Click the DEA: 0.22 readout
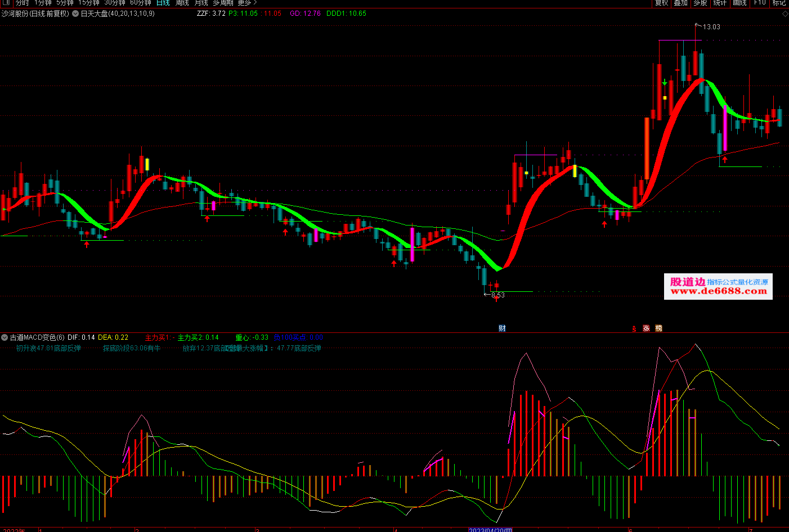 (x=113, y=337)
